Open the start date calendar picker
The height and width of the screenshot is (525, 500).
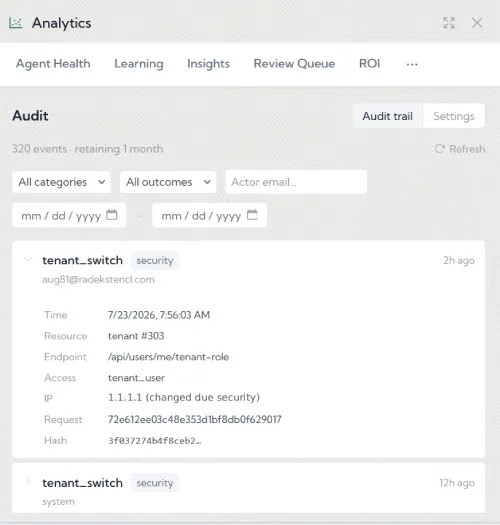pos(112,215)
